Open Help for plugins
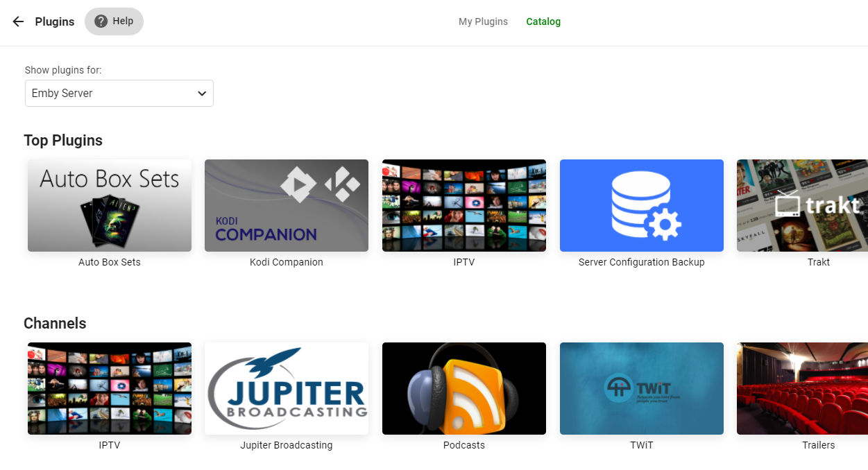 click(114, 21)
